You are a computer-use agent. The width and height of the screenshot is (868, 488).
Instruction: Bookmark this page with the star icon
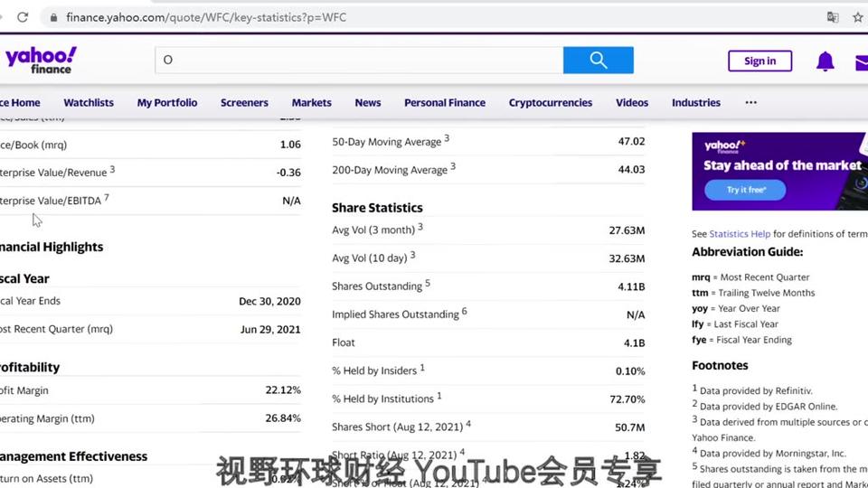[858, 17]
